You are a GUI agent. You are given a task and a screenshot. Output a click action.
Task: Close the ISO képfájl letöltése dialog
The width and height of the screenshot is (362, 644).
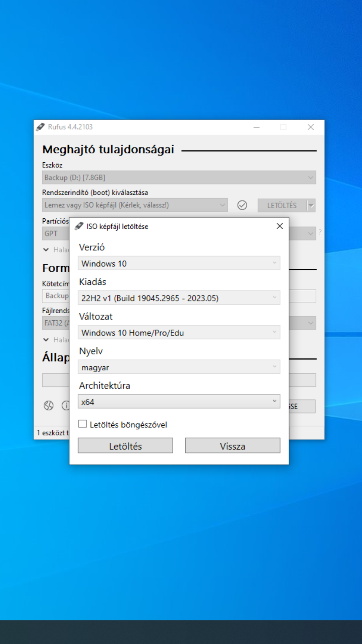(x=280, y=226)
